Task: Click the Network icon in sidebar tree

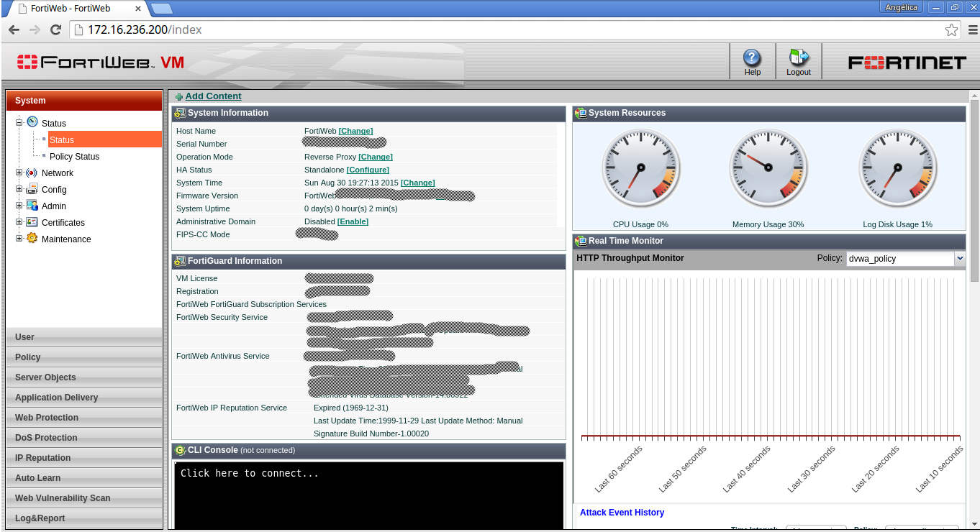Action: click(x=32, y=173)
